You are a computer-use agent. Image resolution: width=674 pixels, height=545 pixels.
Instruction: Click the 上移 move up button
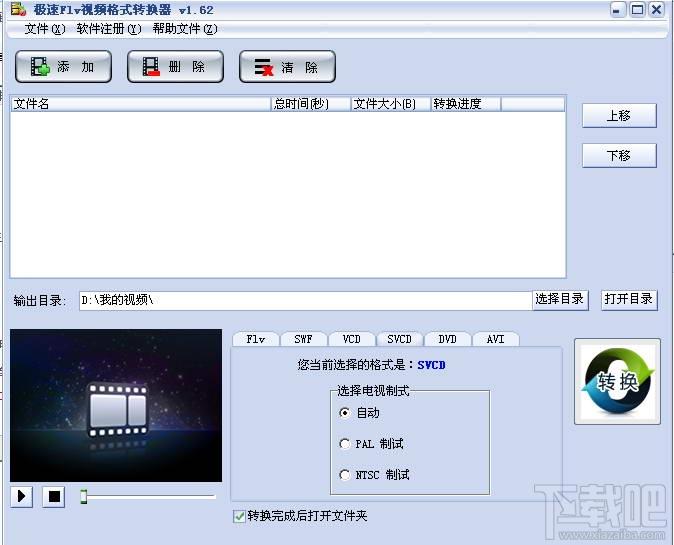tap(619, 116)
